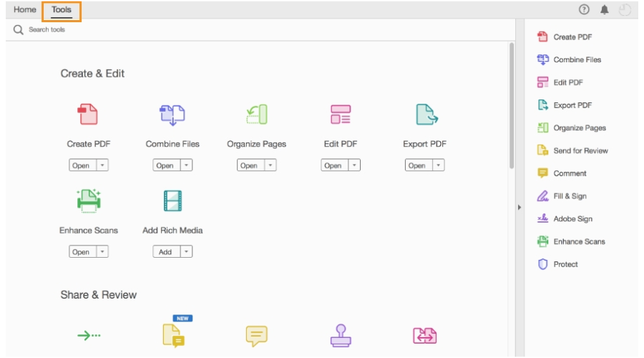The image size is (644, 358).
Task: Expand dropdown arrow next to Organize Pages Open
Action: tap(270, 165)
